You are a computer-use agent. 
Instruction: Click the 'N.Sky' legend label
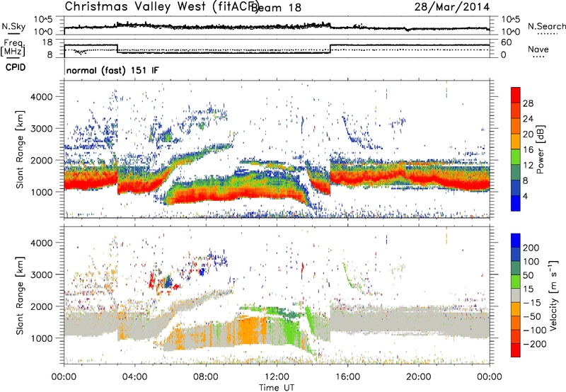point(13,26)
